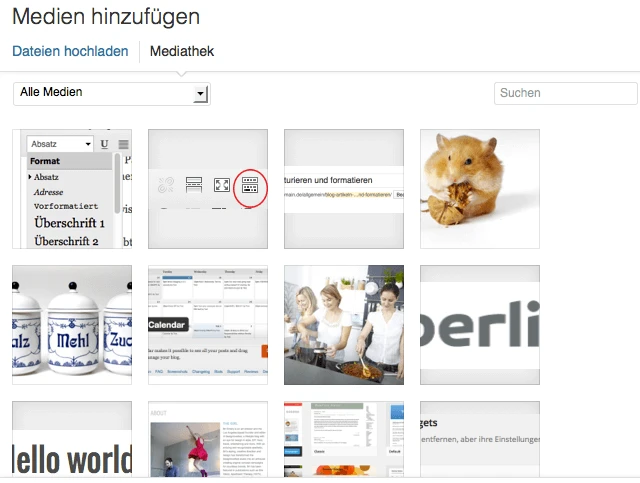Click the fullscreen icon in the toolbar thumbnail
The image size is (640, 483).
pos(222,185)
